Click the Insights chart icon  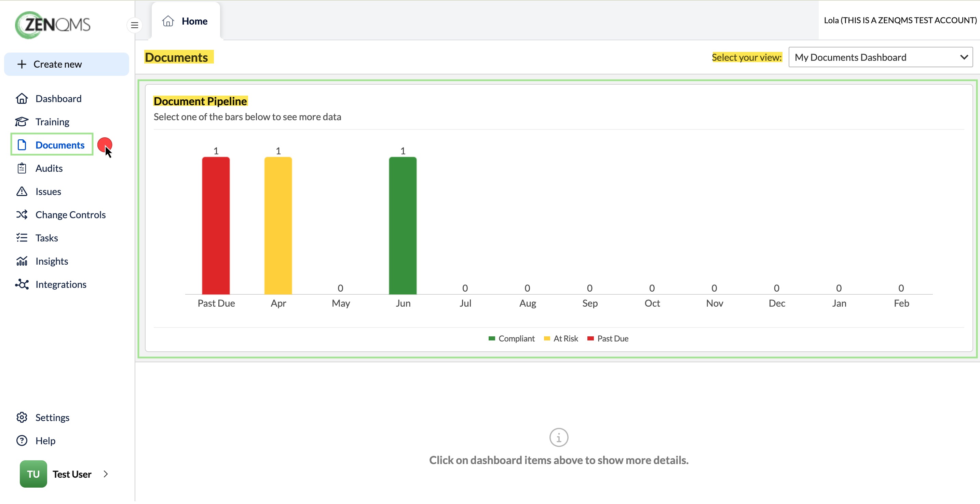(x=22, y=261)
